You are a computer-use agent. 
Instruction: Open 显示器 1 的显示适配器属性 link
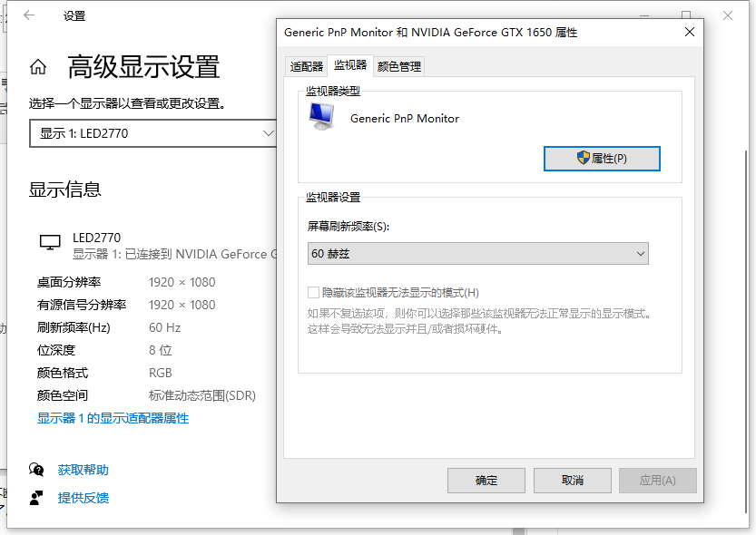113,418
